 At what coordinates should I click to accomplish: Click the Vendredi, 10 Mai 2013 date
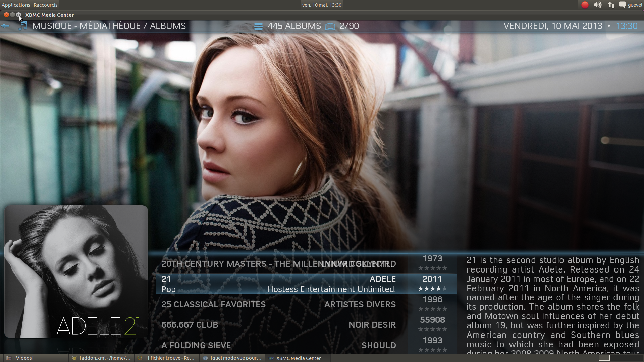coord(553,26)
